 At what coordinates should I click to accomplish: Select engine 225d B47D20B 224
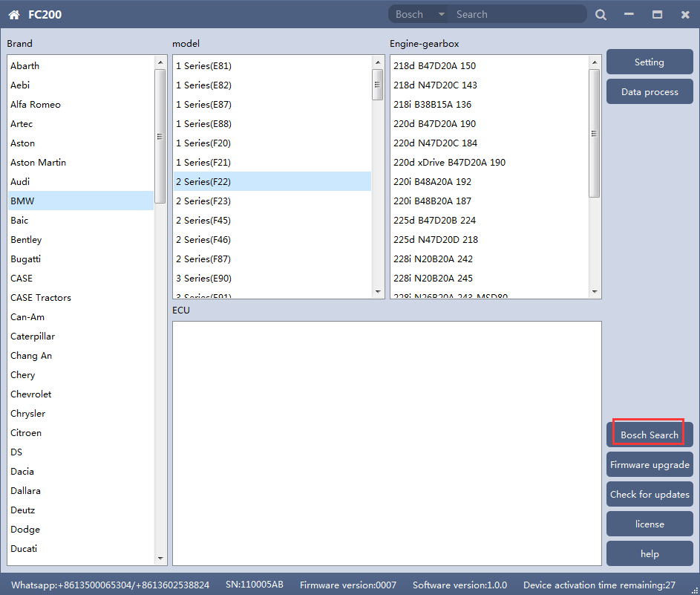[x=489, y=220]
